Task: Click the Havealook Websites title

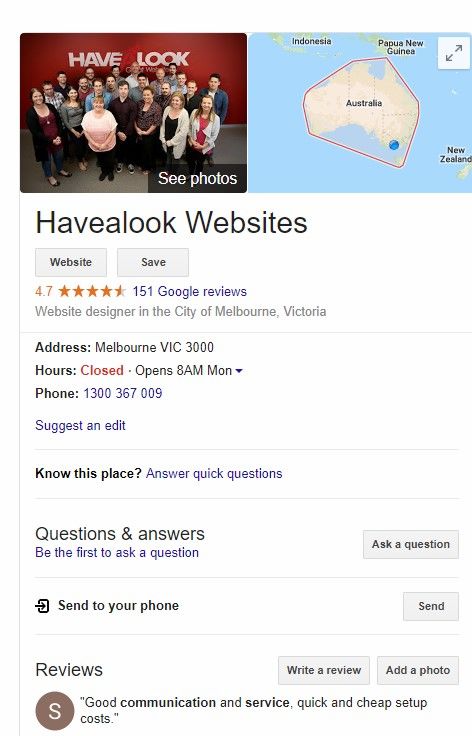Action: point(171,222)
